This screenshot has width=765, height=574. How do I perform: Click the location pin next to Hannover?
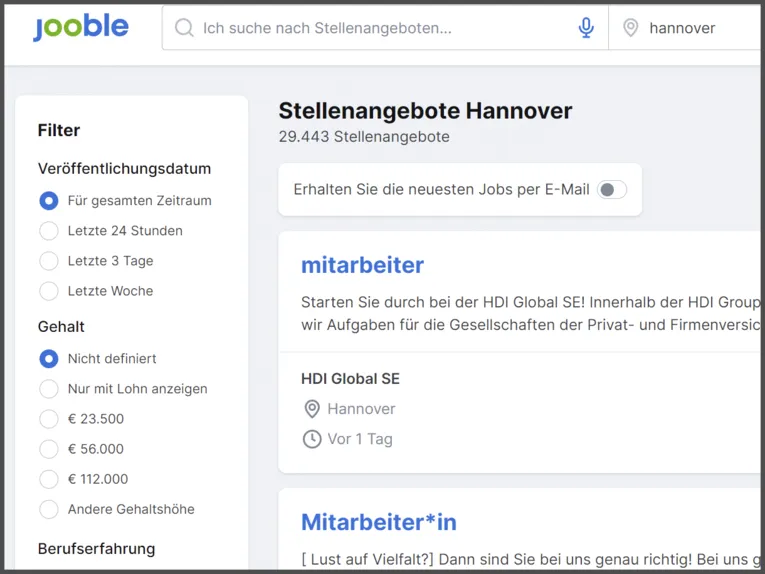[x=312, y=409]
